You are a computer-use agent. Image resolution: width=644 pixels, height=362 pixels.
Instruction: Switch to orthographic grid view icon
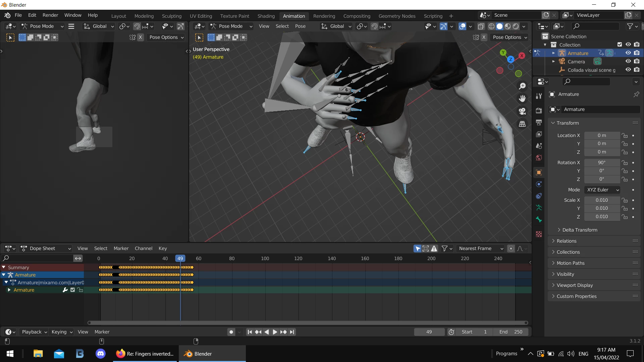click(x=522, y=124)
